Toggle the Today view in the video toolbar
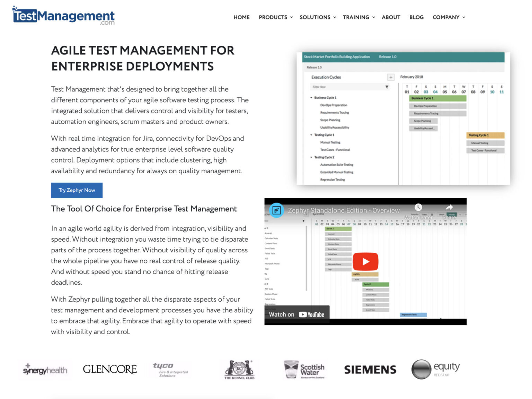Image resolution: width=532 pixels, height=399 pixels. [423, 215]
